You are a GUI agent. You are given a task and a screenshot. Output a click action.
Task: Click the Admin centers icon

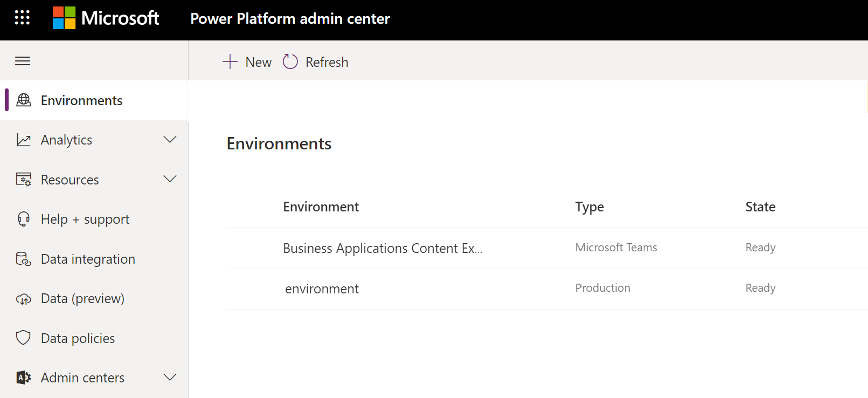click(24, 378)
